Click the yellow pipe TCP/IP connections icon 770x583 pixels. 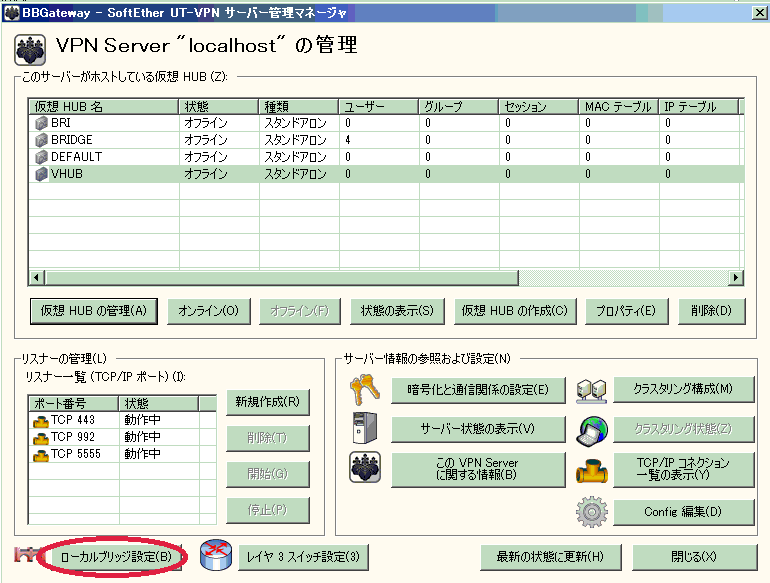click(592, 471)
